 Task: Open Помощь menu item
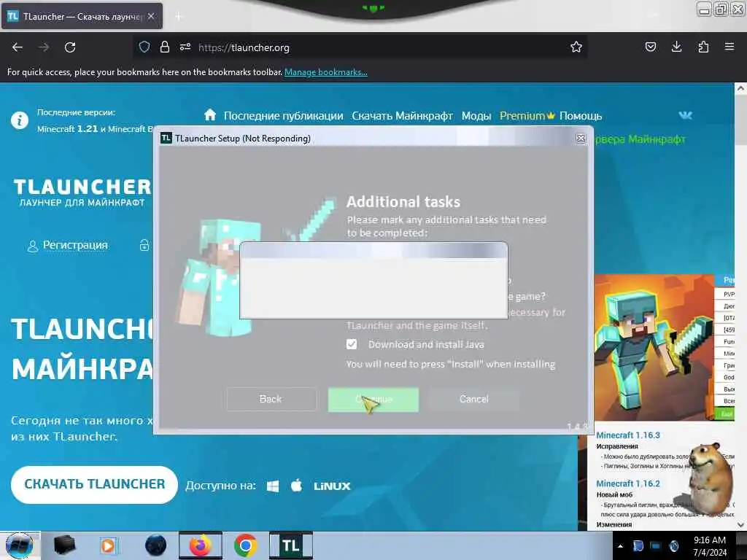[581, 116]
